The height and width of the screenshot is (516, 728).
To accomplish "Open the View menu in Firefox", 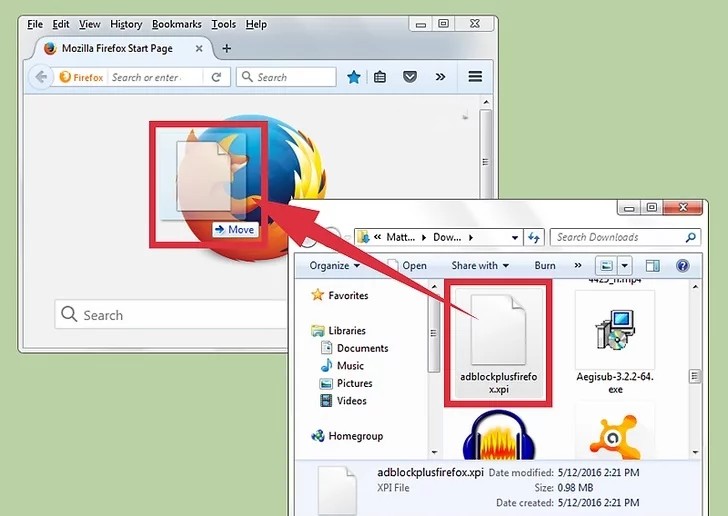I will 90,24.
